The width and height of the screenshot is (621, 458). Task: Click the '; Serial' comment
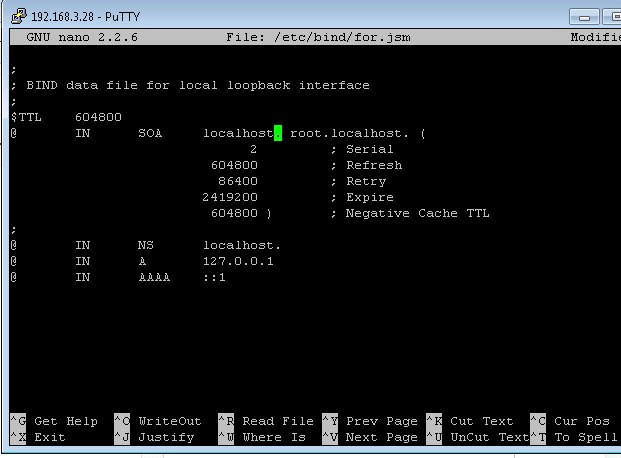coord(362,149)
